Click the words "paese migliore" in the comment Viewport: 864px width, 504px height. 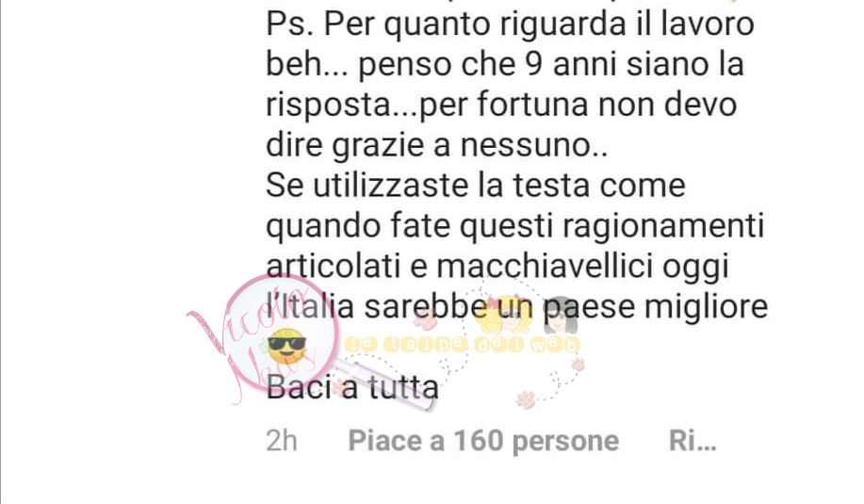click(x=656, y=307)
